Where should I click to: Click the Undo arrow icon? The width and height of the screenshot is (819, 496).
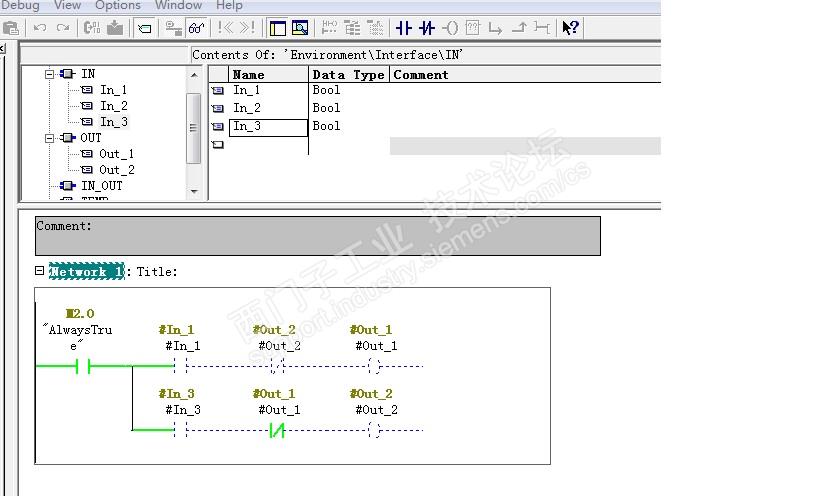[40, 28]
